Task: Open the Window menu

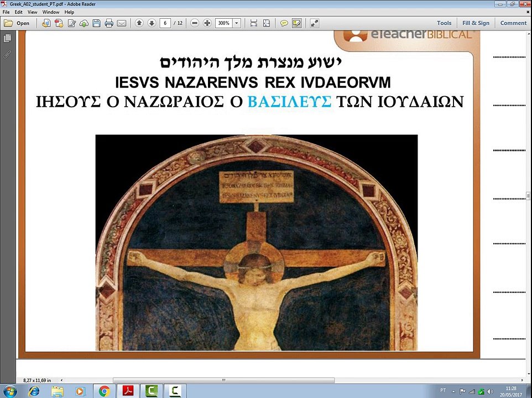Action: (51, 12)
